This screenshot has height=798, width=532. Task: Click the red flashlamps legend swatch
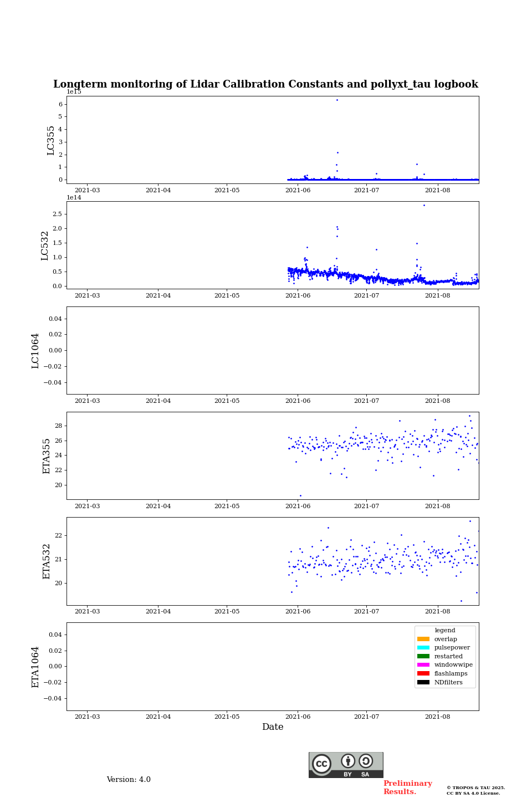(x=423, y=674)
